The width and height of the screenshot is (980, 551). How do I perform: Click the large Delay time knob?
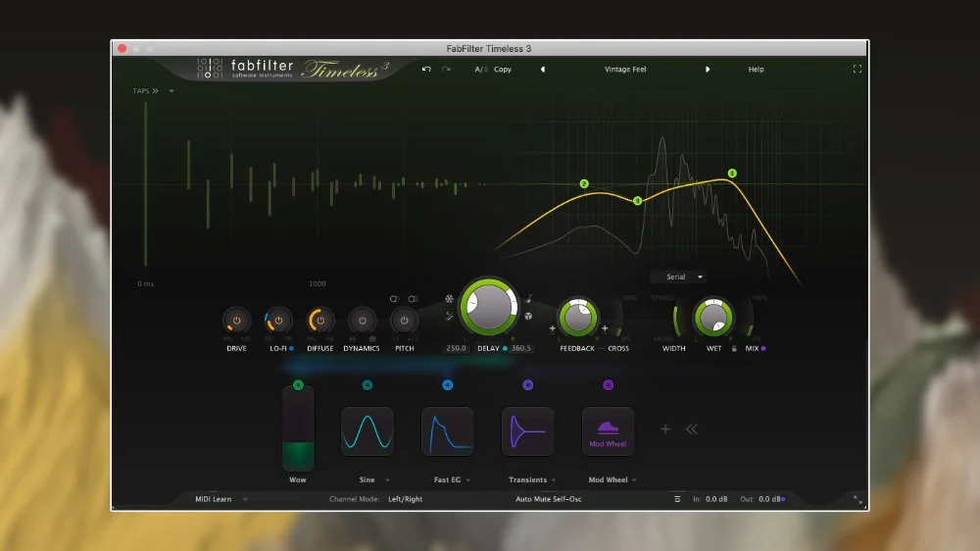(x=489, y=307)
